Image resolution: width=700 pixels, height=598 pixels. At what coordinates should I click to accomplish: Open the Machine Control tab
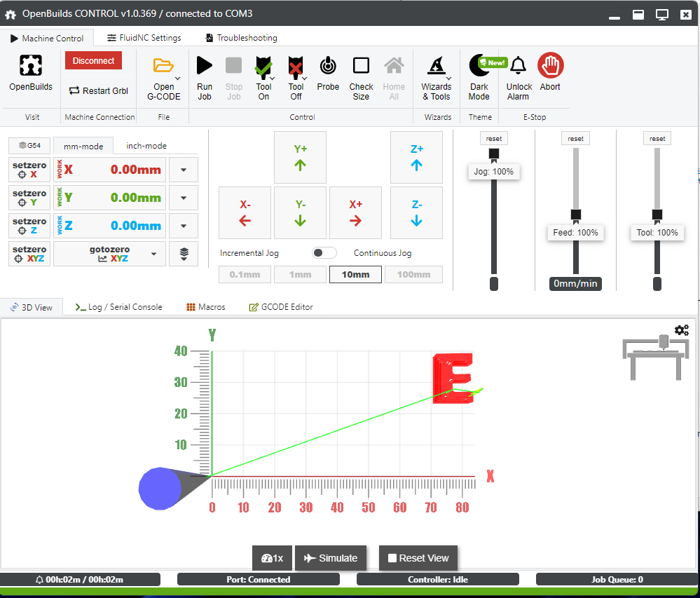pos(47,39)
